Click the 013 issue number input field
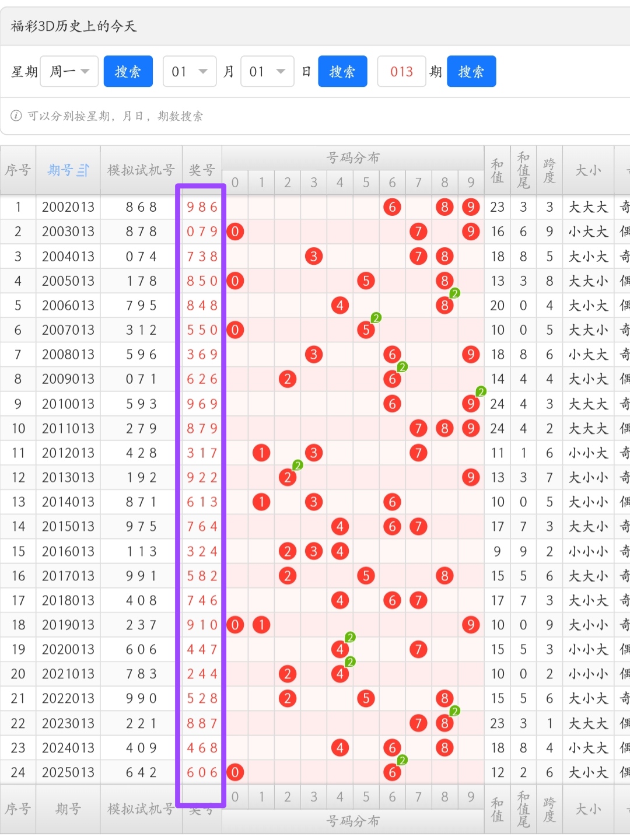The width and height of the screenshot is (630, 840). (401, 72)
